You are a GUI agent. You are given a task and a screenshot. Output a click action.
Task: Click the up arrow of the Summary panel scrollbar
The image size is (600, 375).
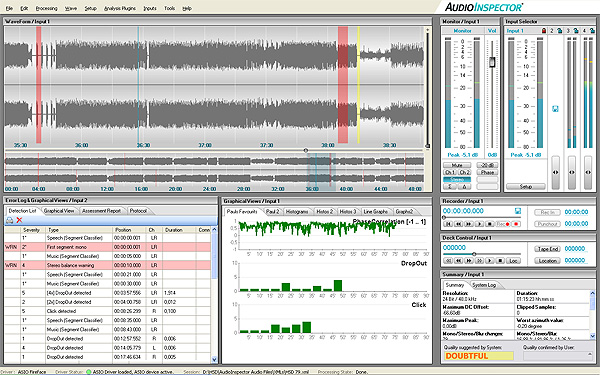pyautogui.click(x=593, y=293)
